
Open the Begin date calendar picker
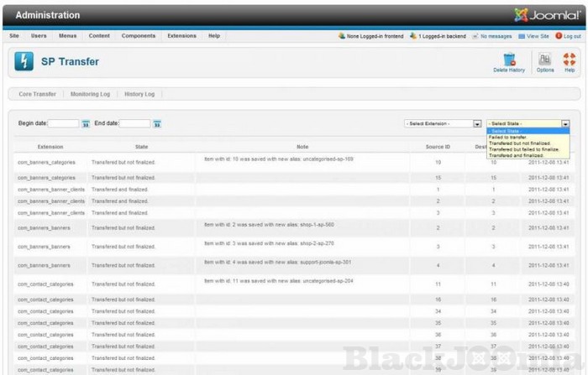tap(86, 124)
